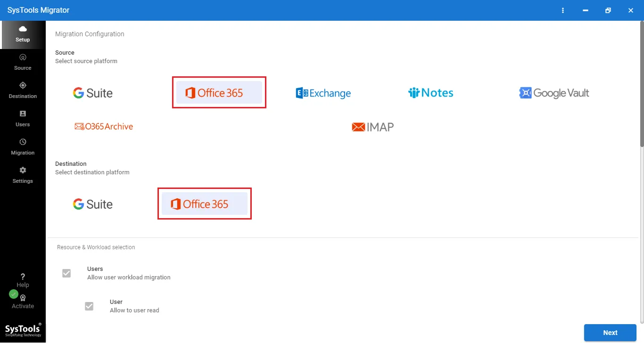The width and height of the screenshot is (644, 343).
Task: Open the Users sidebar section
Action: 23,119
